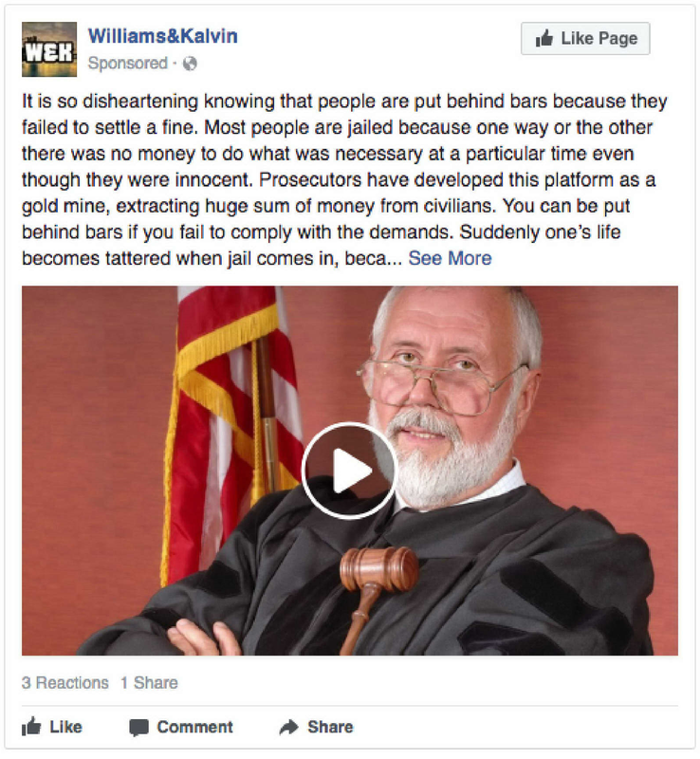Click the globe public audience icon
This screenshot has height=759, width=700.
pyautogui.click(x=190, y=64)
